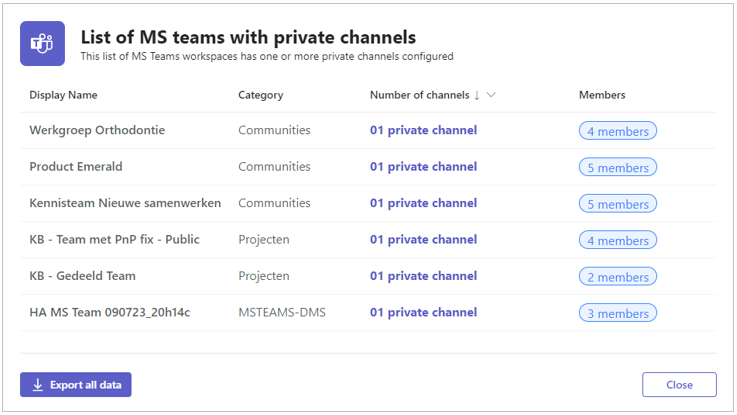Select the KB - Gedeeld Team name

(x=82, y=276)
